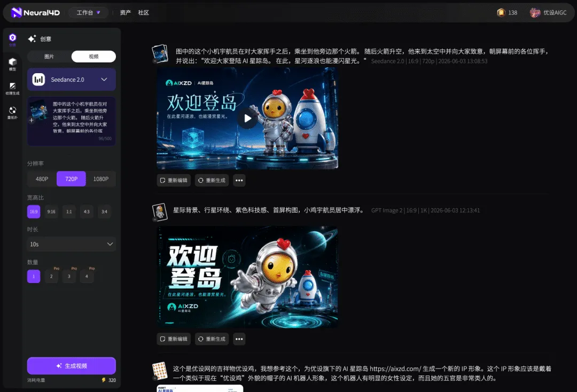This screenshot has height=392, width=577.
Task: Set quantity to 4 (Pro)
Action: pyautogui.click(x=87, y=276)
